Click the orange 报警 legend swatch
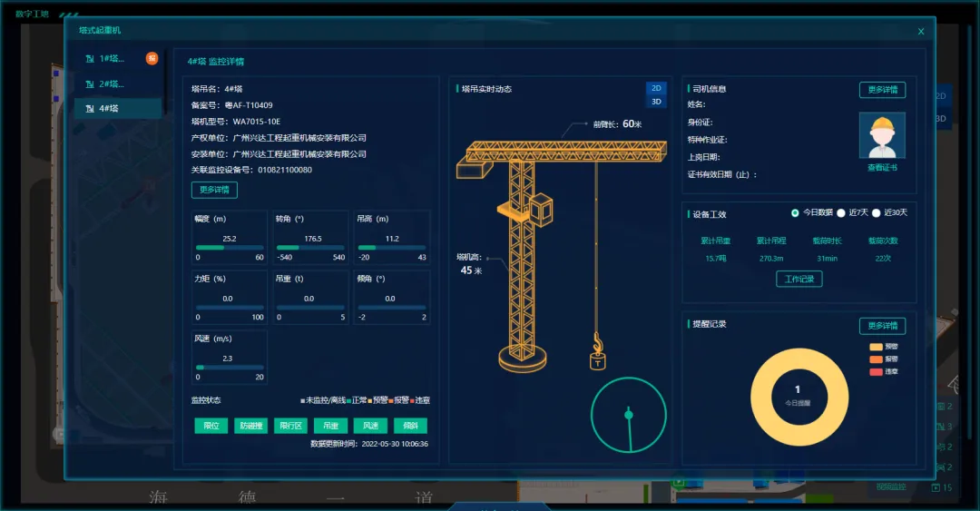The height and width of the screenshot is (511, 980). tap(876, 359)
